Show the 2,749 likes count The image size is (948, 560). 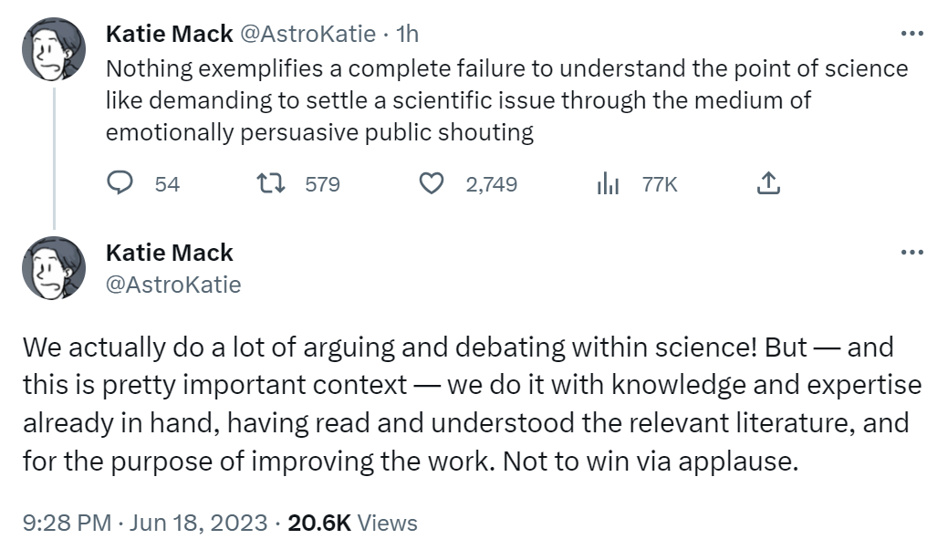click(x=492, y=184)
